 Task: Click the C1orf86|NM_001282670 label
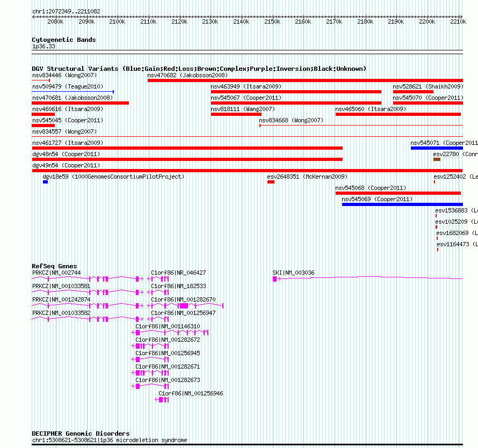[184, 299]
